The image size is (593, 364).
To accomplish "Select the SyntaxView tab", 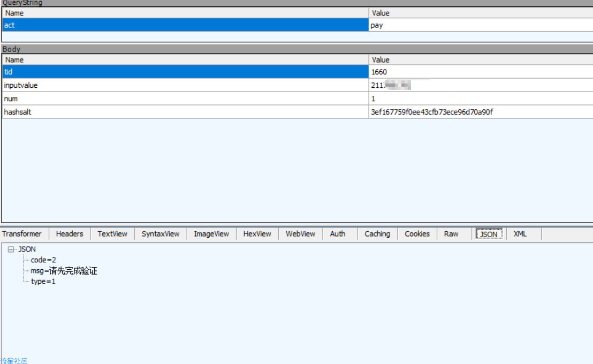I will coord(161,234).
